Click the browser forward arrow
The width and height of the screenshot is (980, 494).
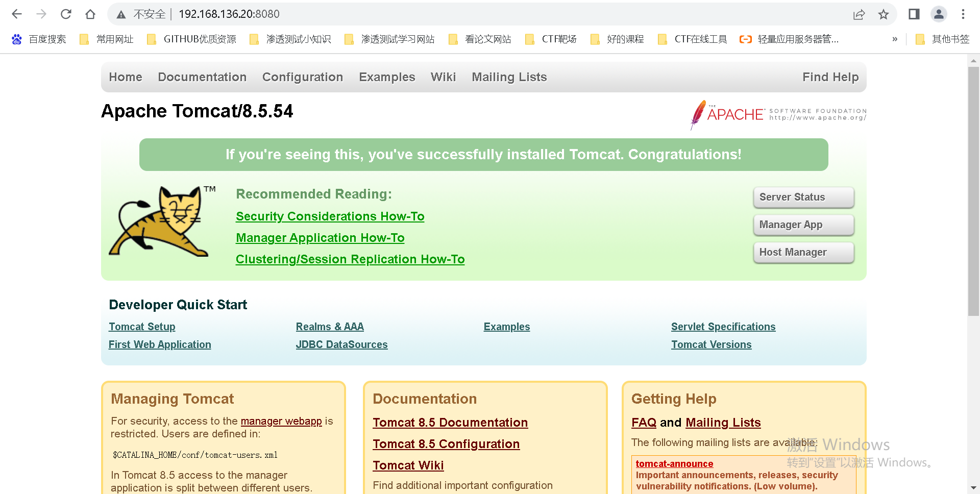tap(41, 14)
